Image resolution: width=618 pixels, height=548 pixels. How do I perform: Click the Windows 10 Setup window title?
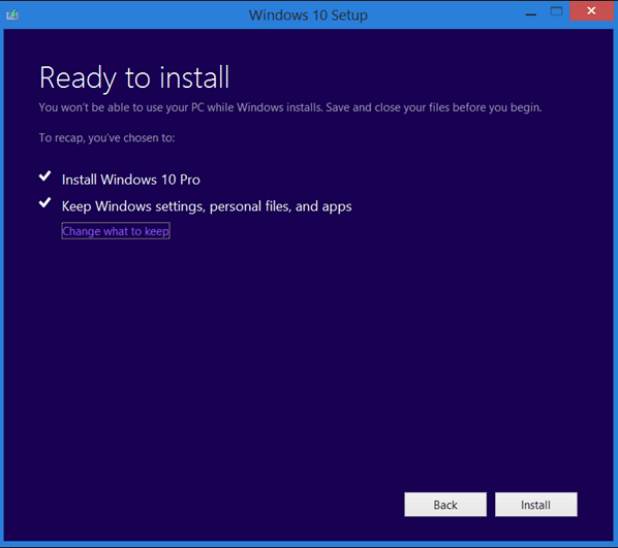click(308, 15)
